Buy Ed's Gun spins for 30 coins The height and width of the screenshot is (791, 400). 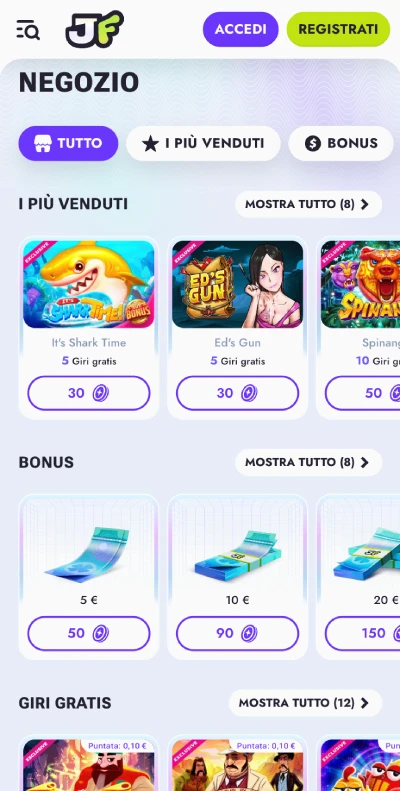238,393
